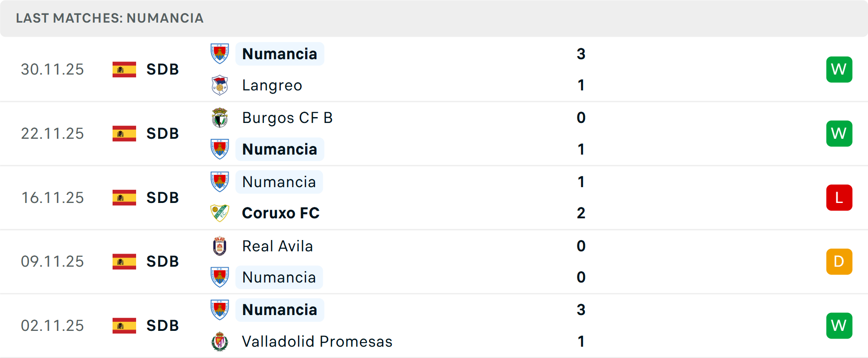Open the Real Avila team link
Screen dimensions: 868x358
[277, 246]
